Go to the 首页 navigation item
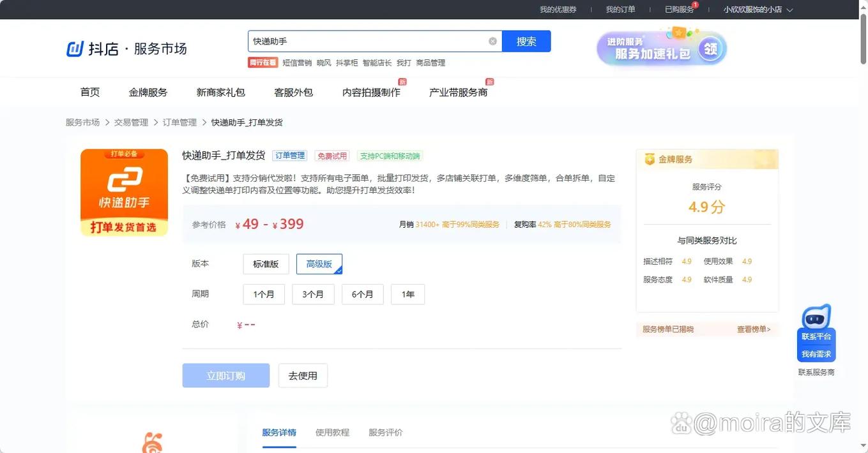This screenshot has width=868, height=453. (x=90, y=93)
